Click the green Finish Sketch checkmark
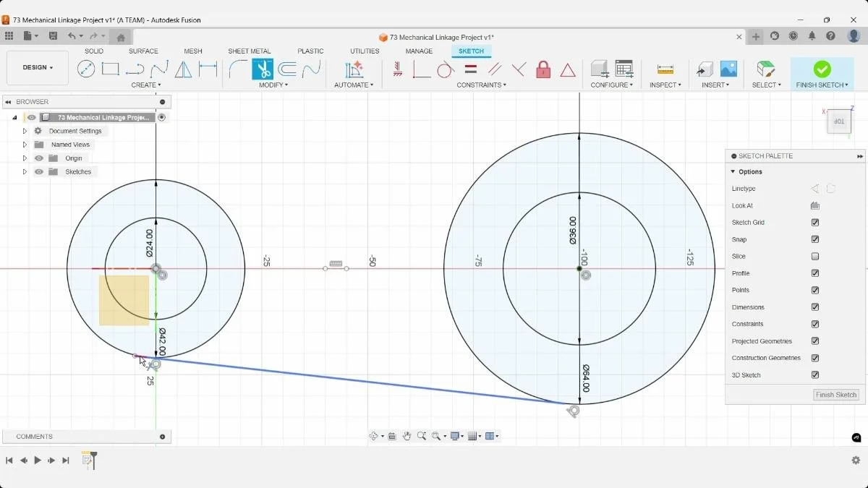Image resolution: width=868 pixels, height=488 pixels. (822, 69)
